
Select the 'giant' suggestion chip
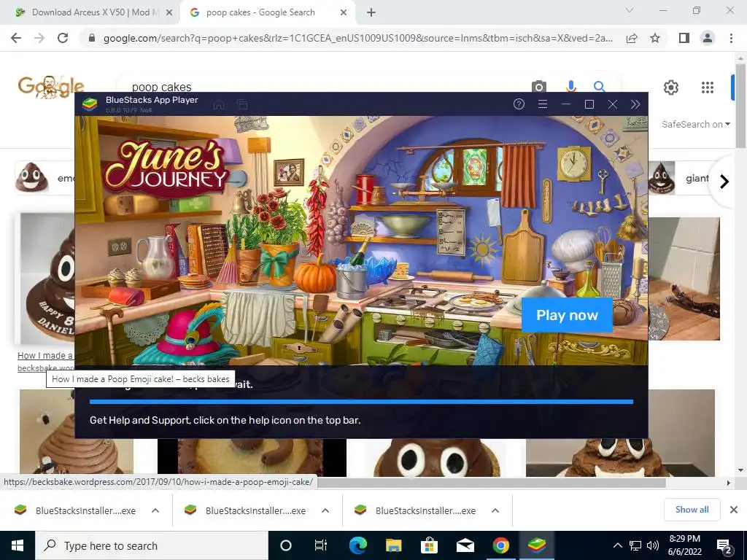(681, 178)
